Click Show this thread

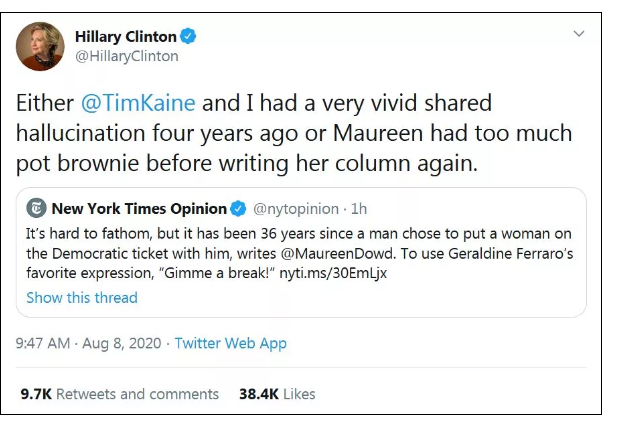[82, 298]
